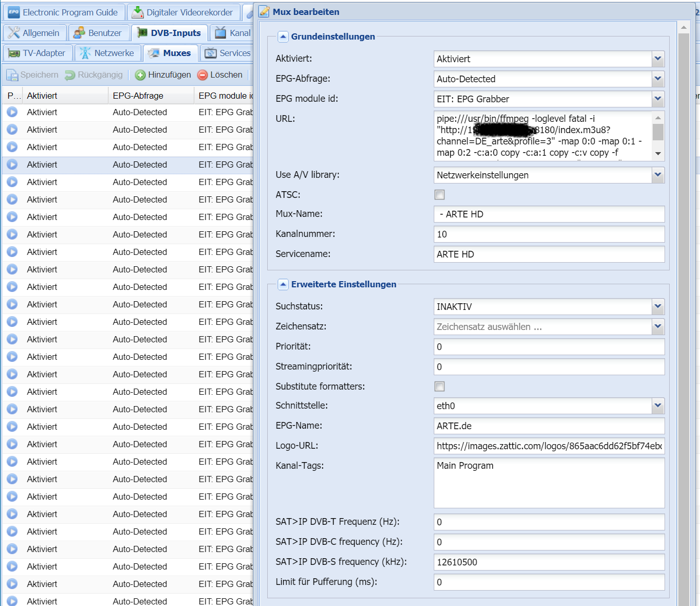Click the green Hinzufügen plus icon

(x=140, y=75)
